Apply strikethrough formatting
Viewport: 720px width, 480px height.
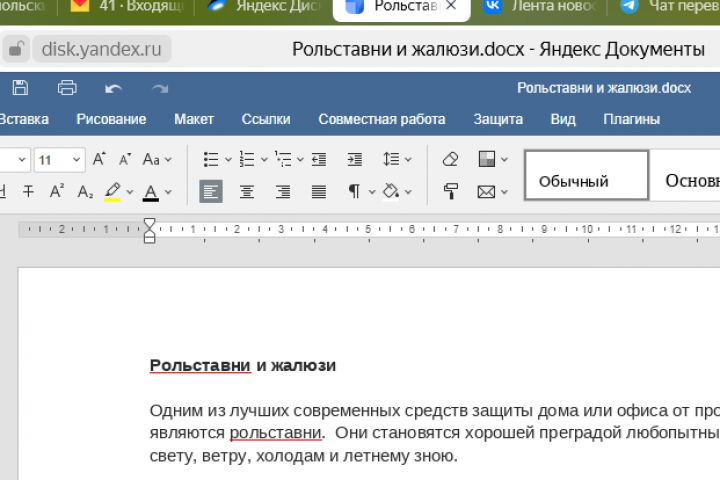pos(28,191)
